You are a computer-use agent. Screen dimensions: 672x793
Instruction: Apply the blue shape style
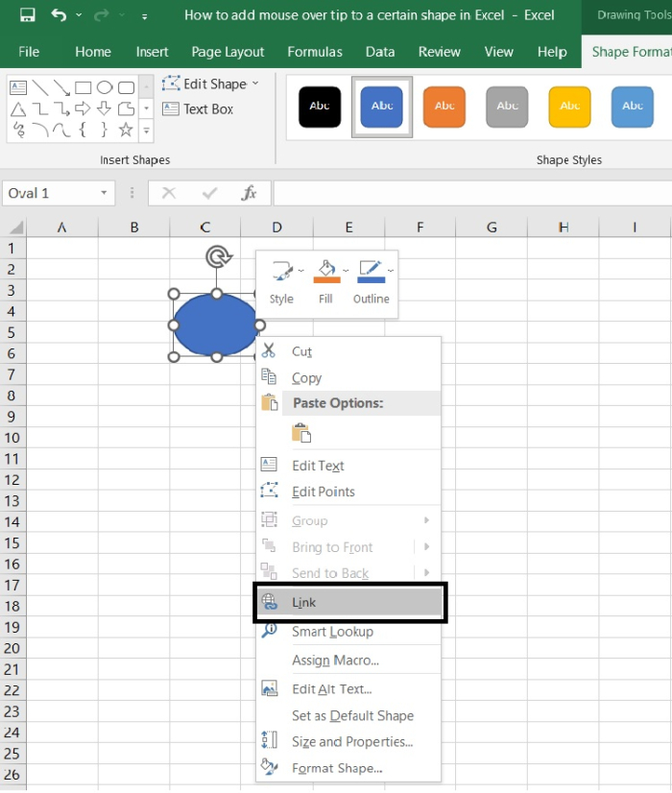click(x=382, y=107)
